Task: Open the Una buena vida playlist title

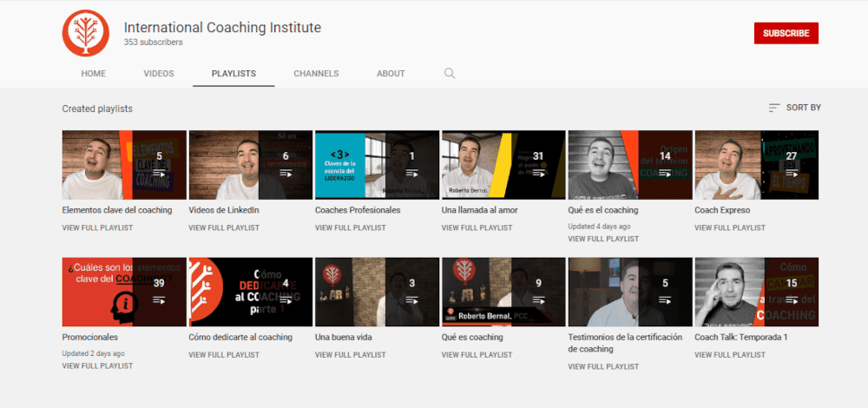Action: [343, 337]
